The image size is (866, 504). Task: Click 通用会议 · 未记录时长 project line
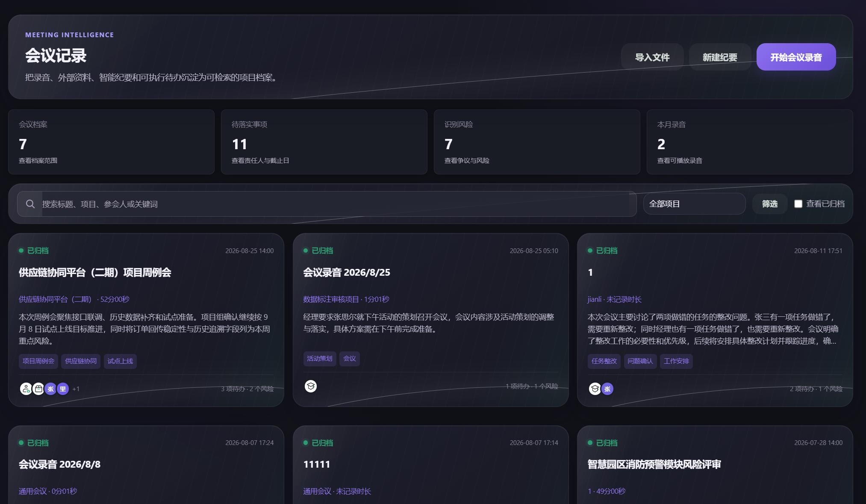pyautogui.click(x=337, y=491)
